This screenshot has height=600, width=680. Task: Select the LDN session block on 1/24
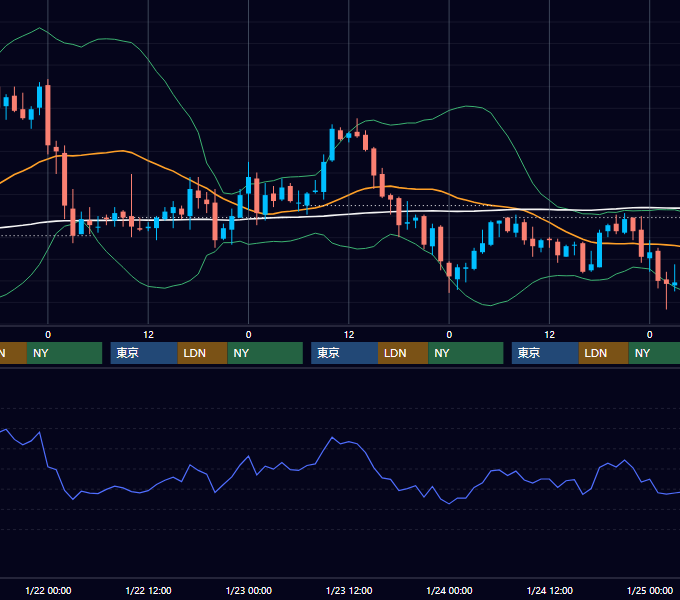(x=604, y=353)
